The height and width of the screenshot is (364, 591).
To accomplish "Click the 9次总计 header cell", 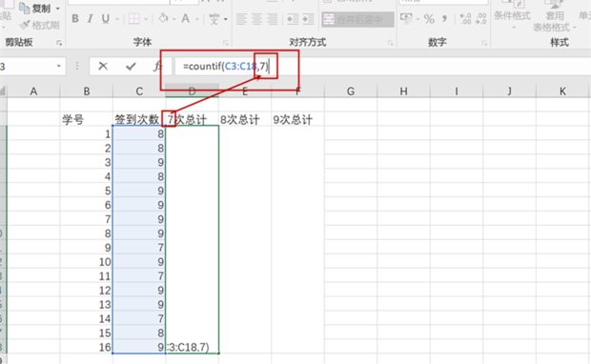I will click(297, 119).
